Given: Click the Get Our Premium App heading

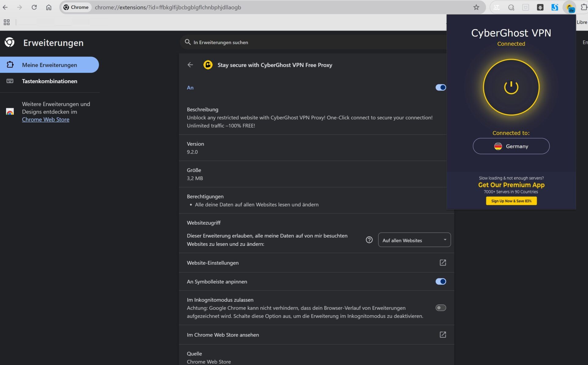Looking at the screenshot, I should point(511,185).
